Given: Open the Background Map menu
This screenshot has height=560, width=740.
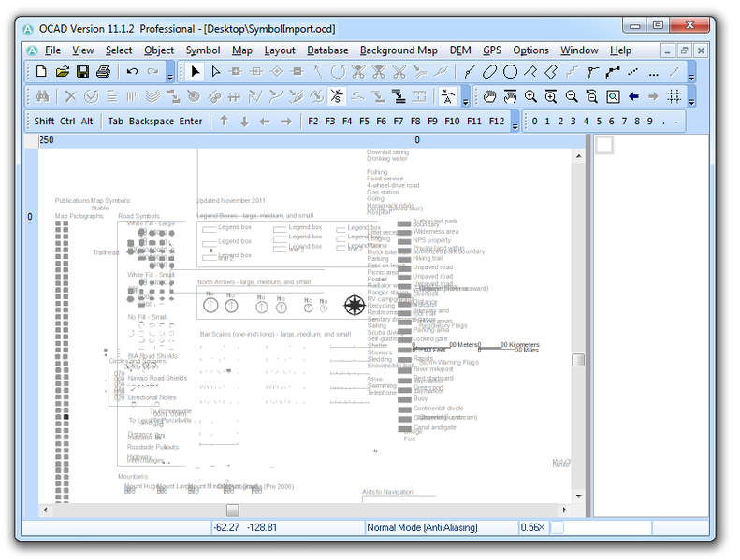Looking at the screenshot, I should 399,50.
